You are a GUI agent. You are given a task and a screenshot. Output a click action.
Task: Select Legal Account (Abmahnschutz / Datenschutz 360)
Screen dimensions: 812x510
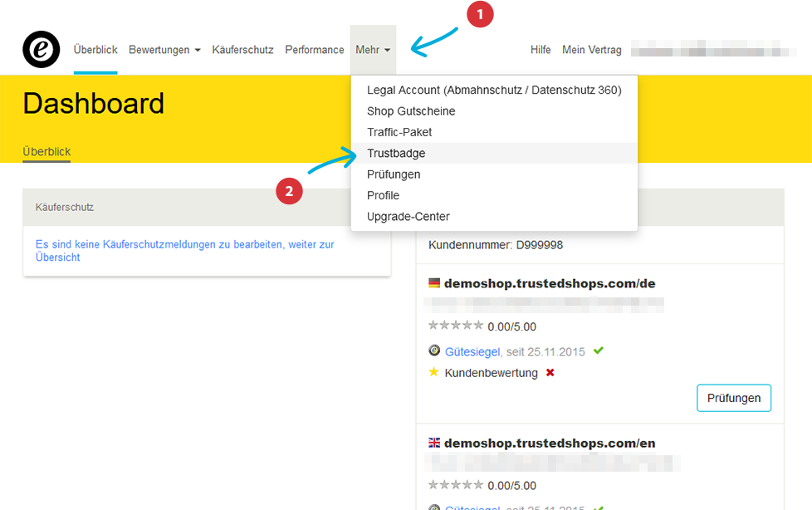[494, 91]
